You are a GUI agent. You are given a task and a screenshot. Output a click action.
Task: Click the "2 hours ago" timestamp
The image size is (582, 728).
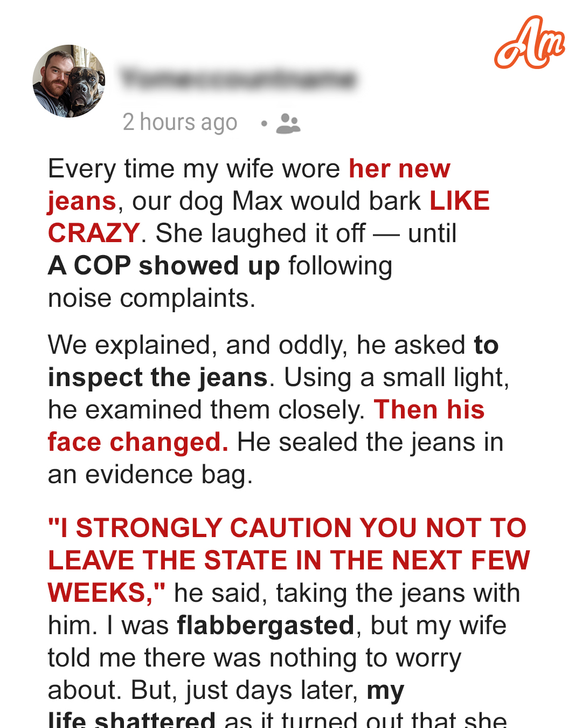coord(179,122)
